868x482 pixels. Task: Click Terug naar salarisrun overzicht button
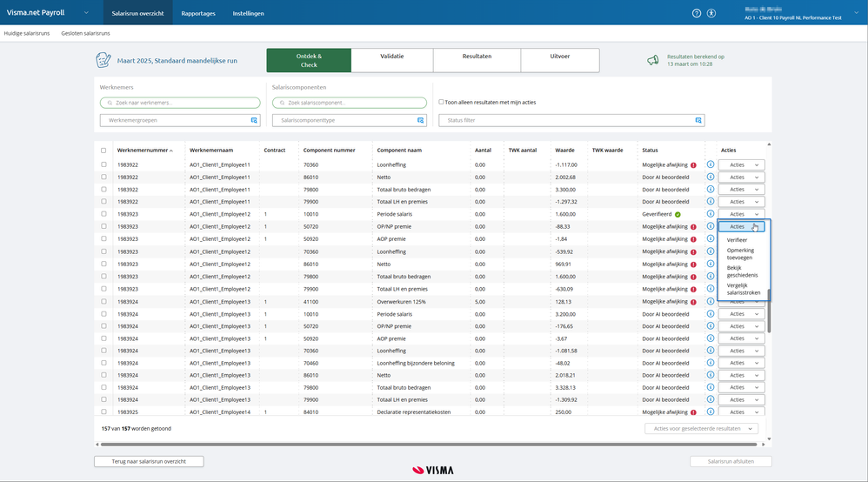149,461
